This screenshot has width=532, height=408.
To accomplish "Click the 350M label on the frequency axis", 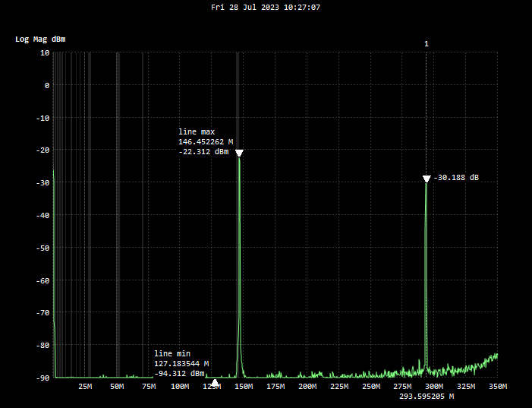I will (497, 387).
